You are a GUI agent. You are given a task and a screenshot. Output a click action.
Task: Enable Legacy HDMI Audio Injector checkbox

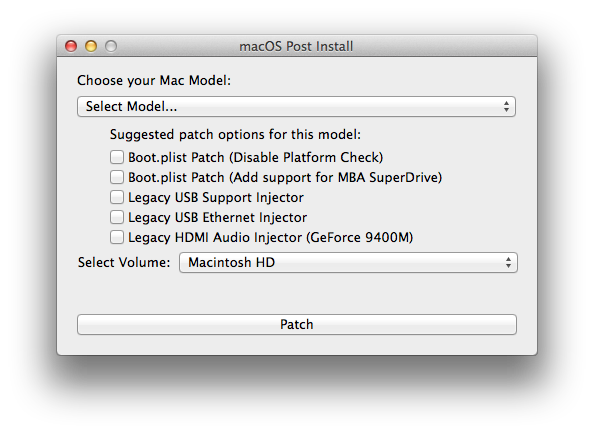pyautogui.click(x=117, y=237)
